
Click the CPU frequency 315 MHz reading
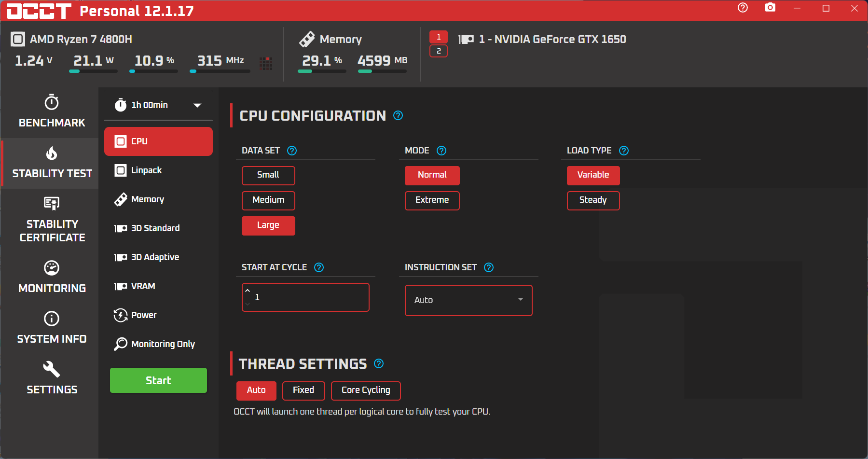pos(220,61)
